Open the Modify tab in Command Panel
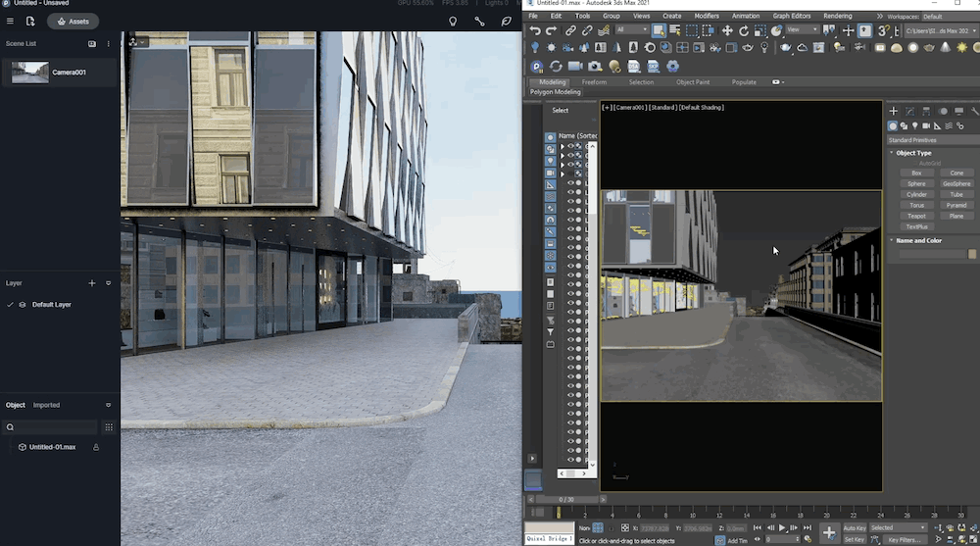This screenshot has width=980, height=546. (910, 112)
